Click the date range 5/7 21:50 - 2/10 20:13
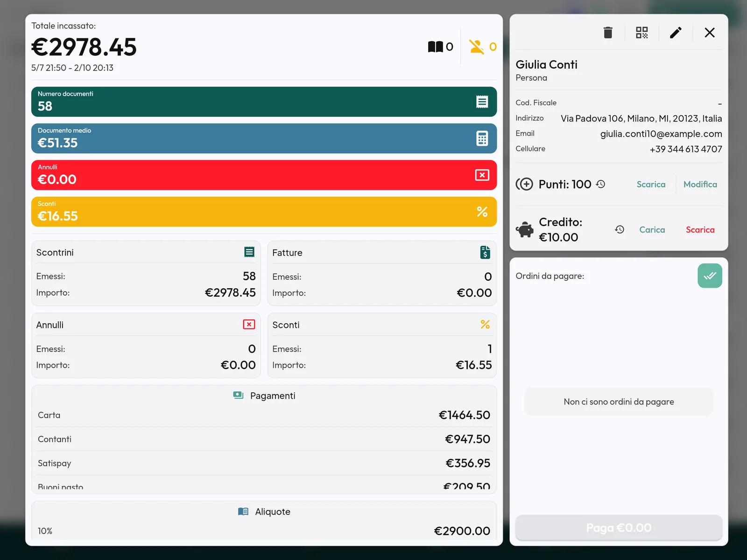This screenshot has height=560, width=747. tap(72, 68)
